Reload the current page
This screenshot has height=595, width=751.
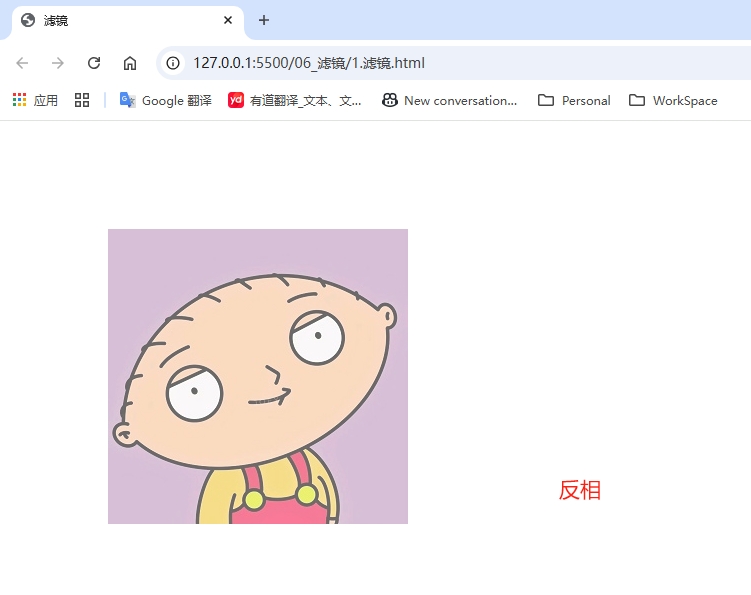click(x=94, y=63)
